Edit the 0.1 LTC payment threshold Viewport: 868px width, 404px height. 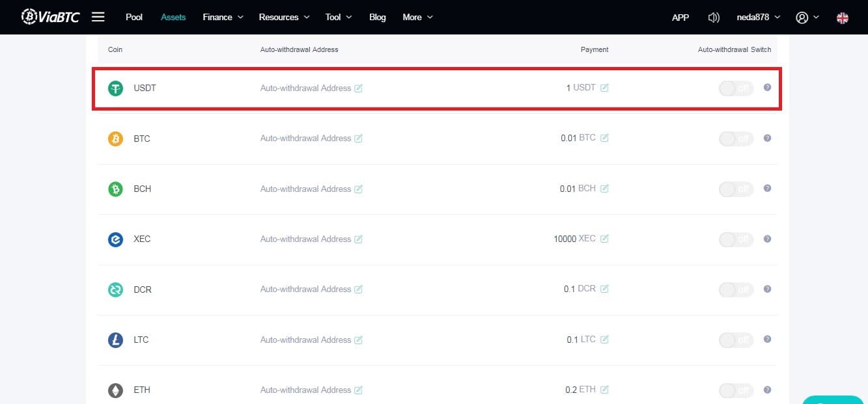pyautogui.click(x=604, y=340)
